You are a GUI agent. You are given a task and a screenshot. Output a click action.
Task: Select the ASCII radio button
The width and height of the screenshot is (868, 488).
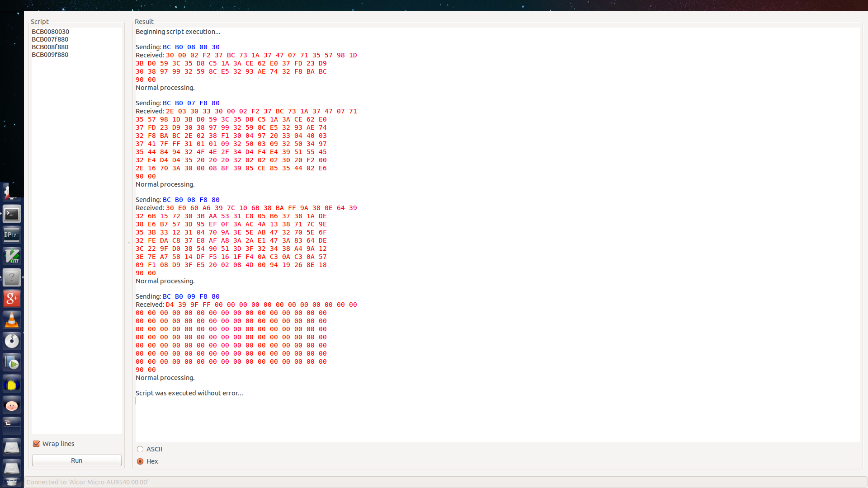click(x=140, y=449)
